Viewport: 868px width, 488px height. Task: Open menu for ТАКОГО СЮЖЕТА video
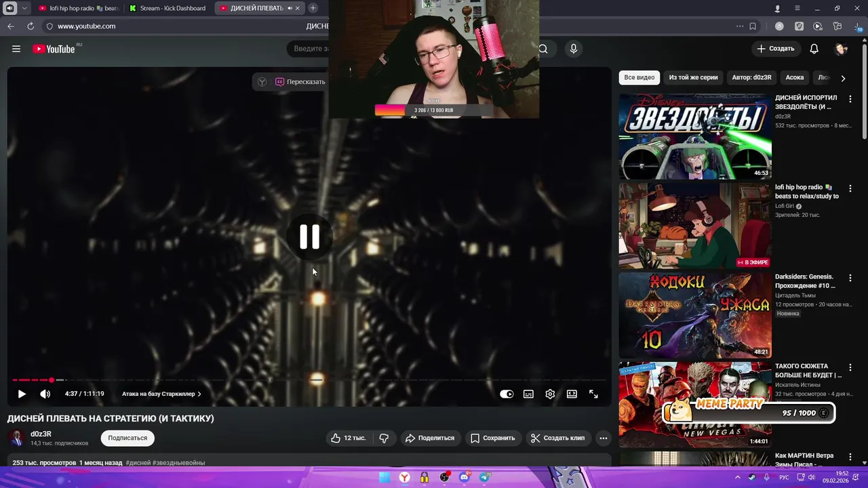(850, 367)
